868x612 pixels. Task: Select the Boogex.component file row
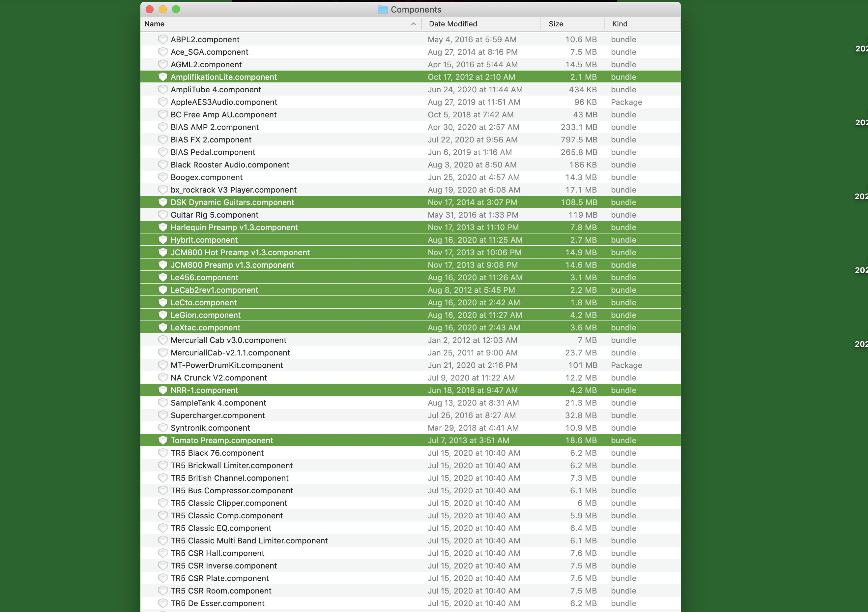(206, 177)
